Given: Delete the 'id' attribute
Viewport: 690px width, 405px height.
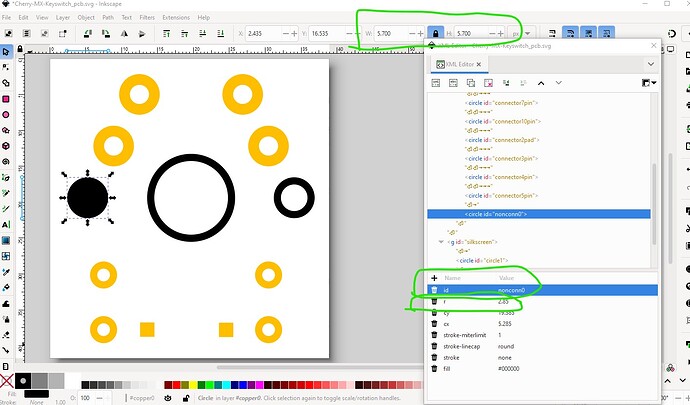Looking at the screenshot, I should point(434,290).
